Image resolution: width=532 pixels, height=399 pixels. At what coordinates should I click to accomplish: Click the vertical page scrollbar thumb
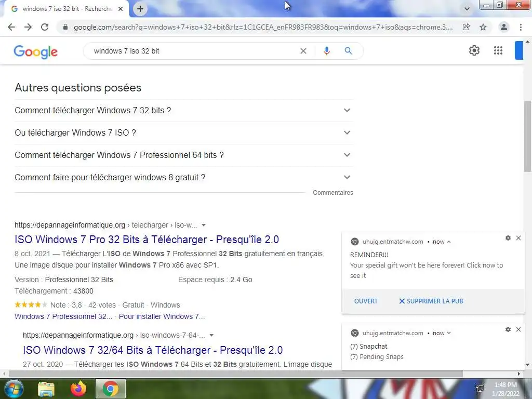[x=528, y=137]
